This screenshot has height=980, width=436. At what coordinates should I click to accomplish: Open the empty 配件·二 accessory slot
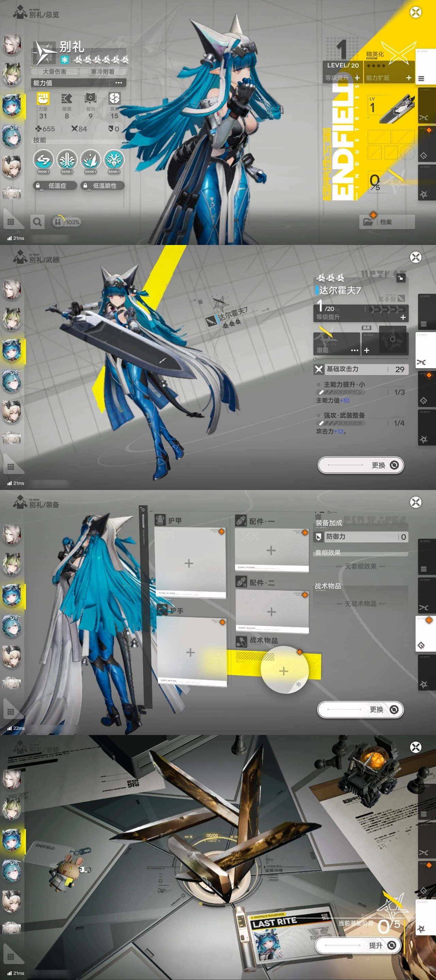pos(271,612)
